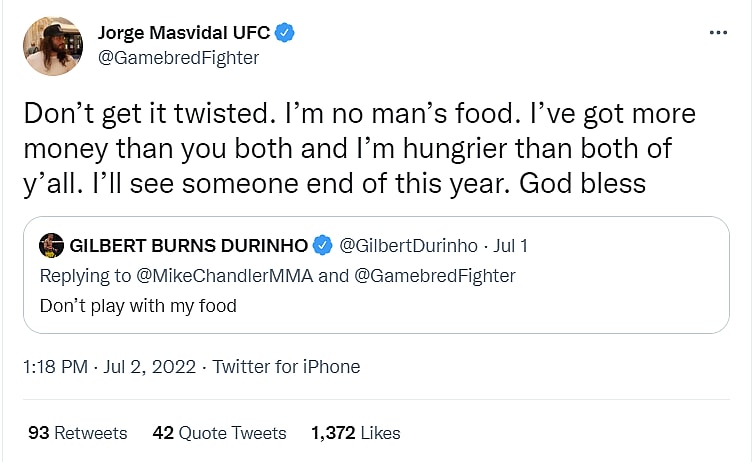Open the Jorge Masvidal UFC display name
This screenshot has width=755, height=462.
tap(184, 33)
